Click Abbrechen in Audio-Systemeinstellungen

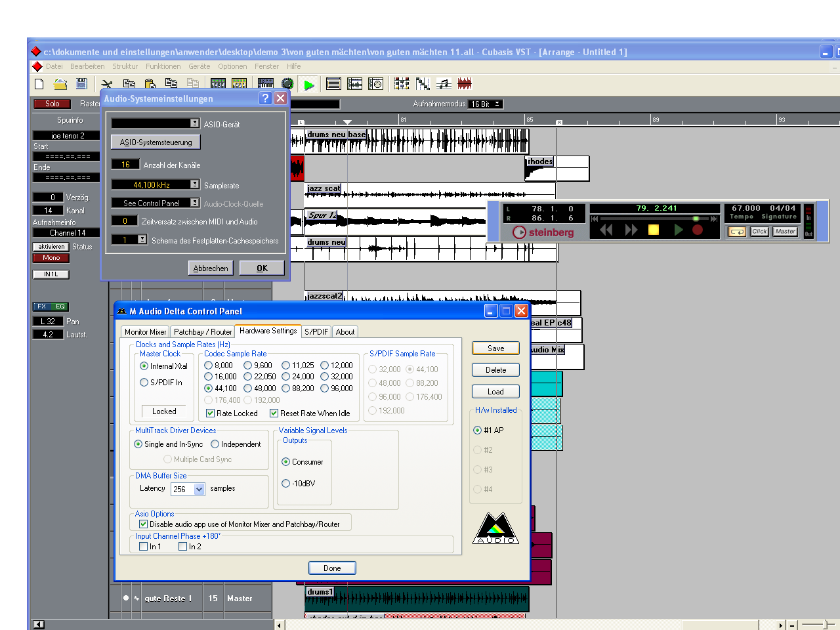211,268
